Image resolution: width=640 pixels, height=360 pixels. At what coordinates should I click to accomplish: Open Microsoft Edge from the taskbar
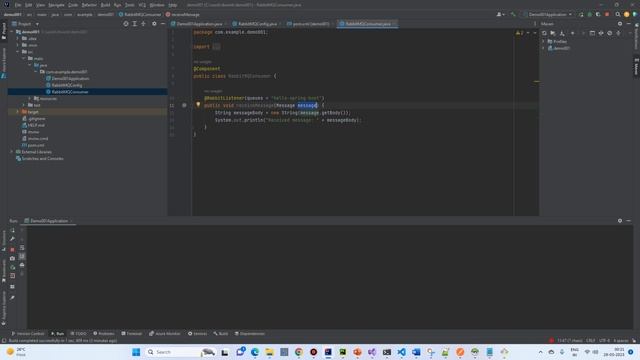click(x=255, y=352)
